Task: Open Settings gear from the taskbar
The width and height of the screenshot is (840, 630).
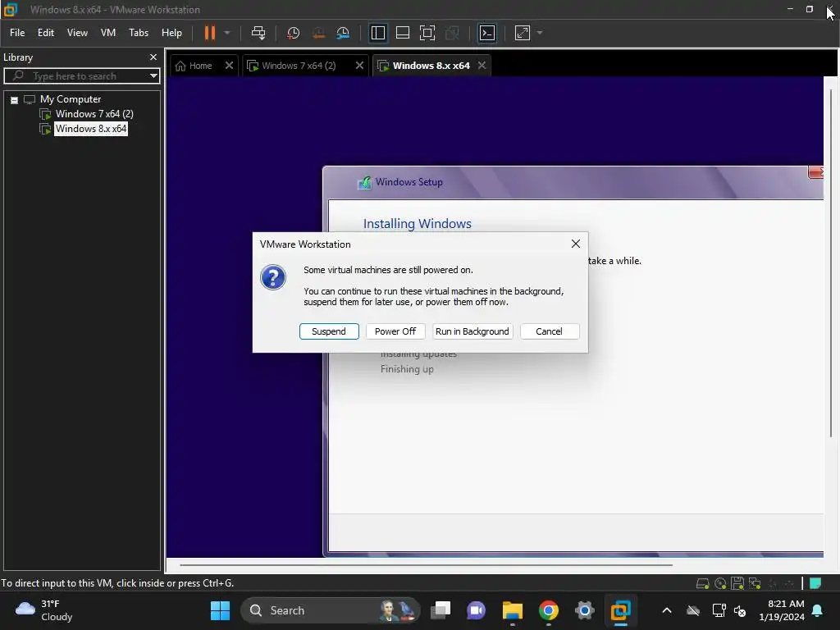Action: (x=584, y=610)
